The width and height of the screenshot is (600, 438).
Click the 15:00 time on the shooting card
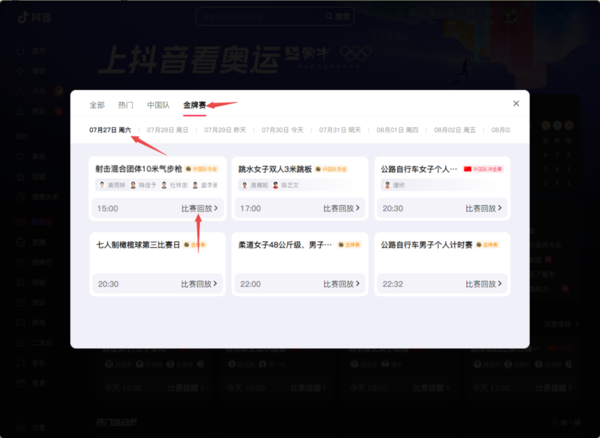108,208
